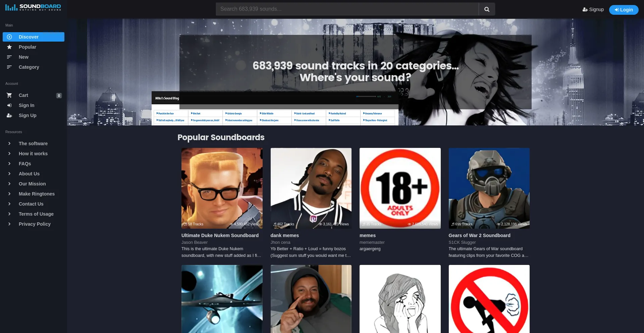Click author Jason Beaver
This screenshot has width=644, height=333.
coord(195,242)
